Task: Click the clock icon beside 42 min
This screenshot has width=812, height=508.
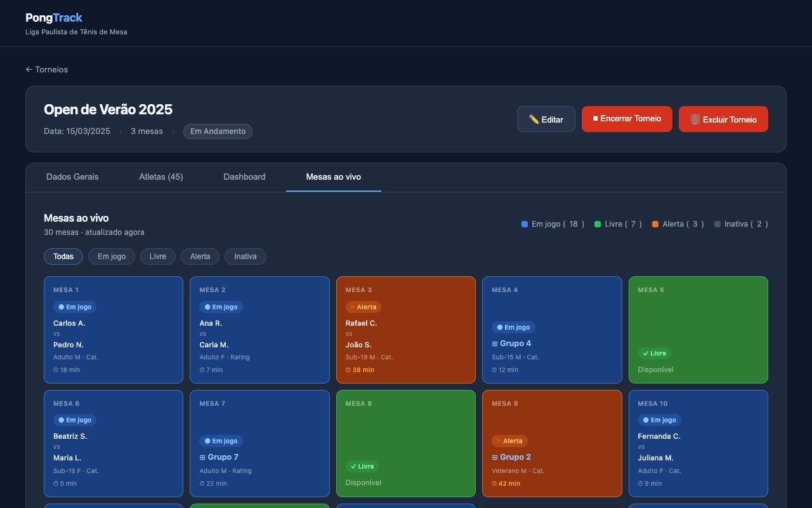Action: (494, 483)
